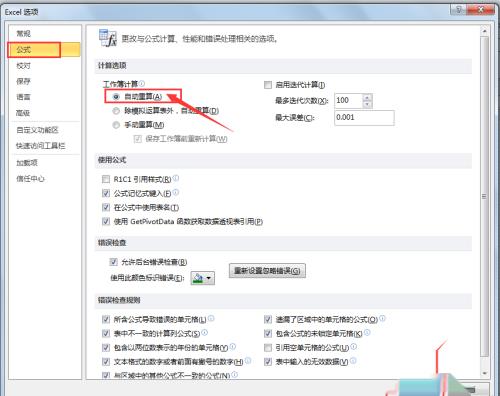Click info icon next to 公式记忆式键入

click(176, 192)
